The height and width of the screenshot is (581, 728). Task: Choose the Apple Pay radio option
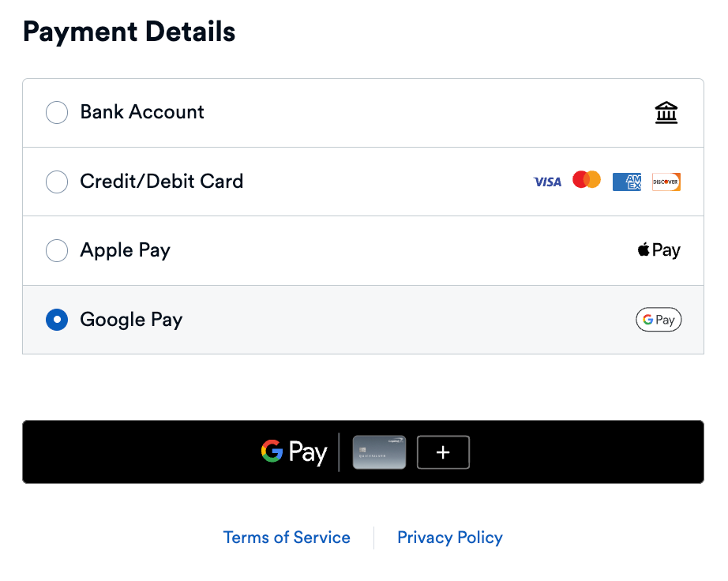[x=57, y=251]
